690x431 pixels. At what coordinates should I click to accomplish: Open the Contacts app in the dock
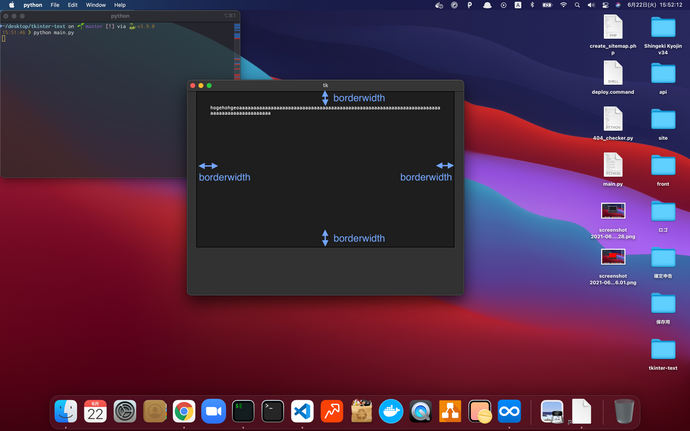pos(154,411)
